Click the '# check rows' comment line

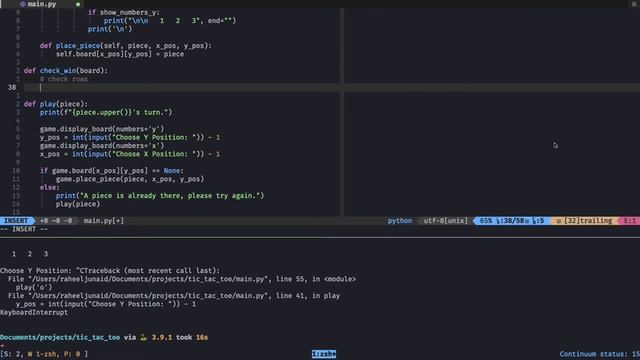pos(64,79)
